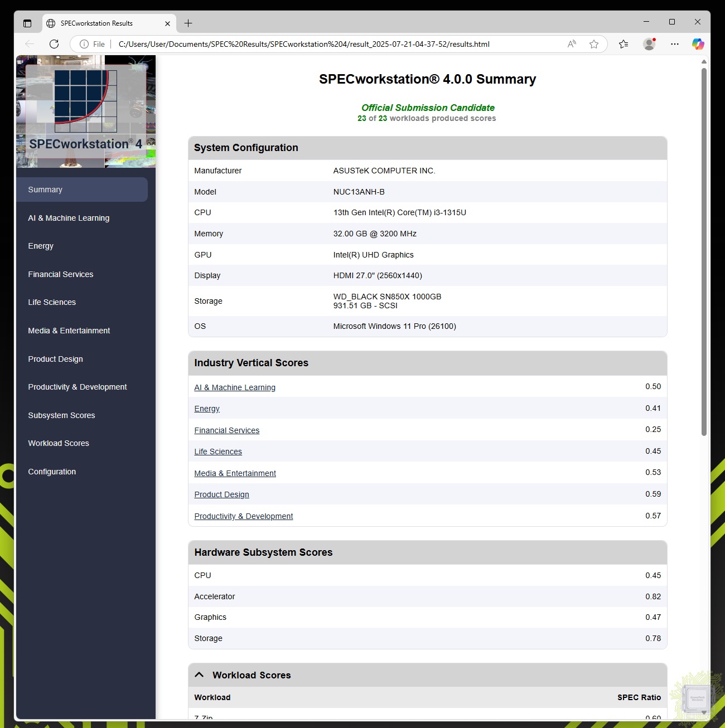
Task: Click the Financial Services score link
Action: [x=227, y=430]
